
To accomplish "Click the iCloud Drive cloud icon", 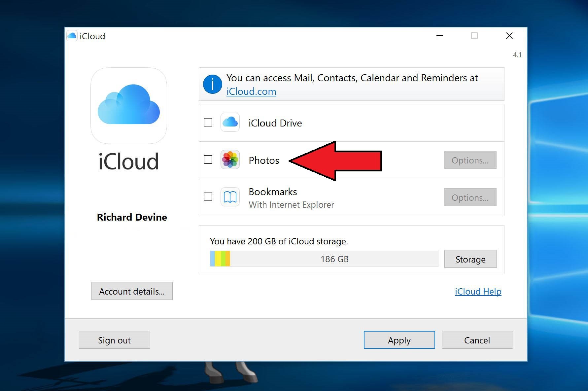I will [x=230, y=123].
